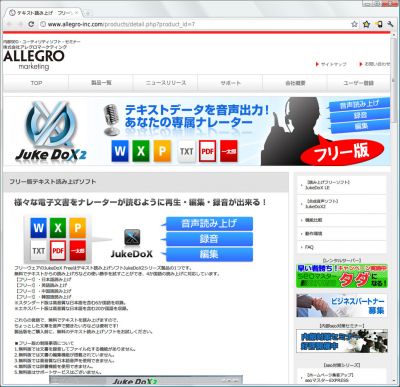
Task: Click the ALLEGRO marketing logo
Action: point(34,60)
